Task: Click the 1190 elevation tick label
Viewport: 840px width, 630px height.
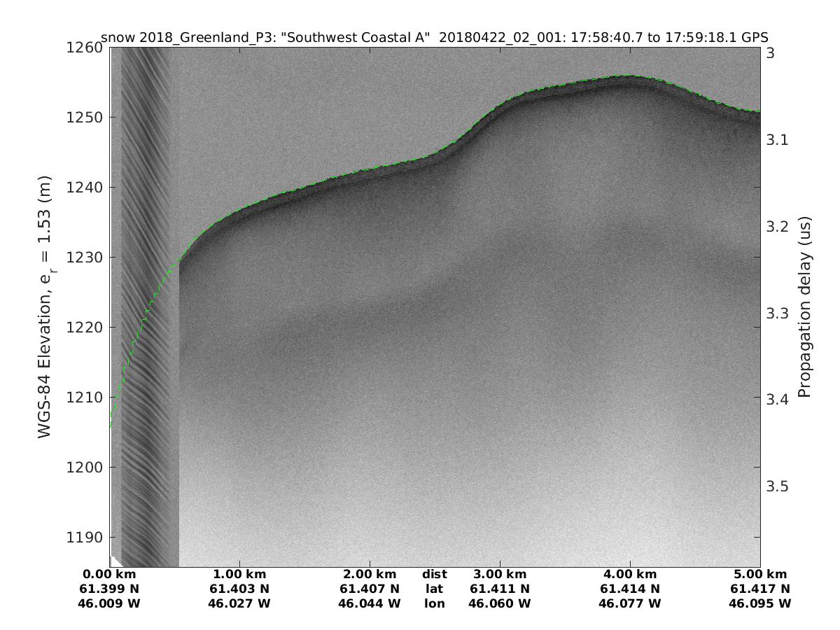Action: pos(84,538)
